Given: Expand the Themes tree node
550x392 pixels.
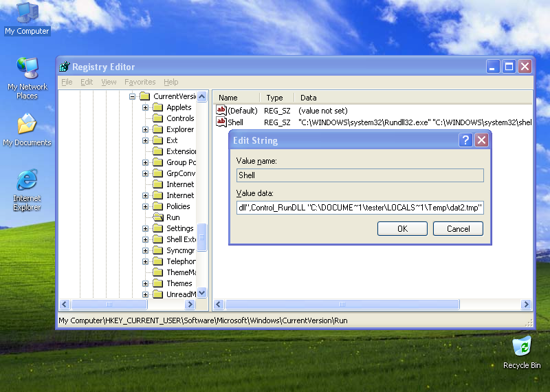Looking at the screenshot, I should 145,283.
